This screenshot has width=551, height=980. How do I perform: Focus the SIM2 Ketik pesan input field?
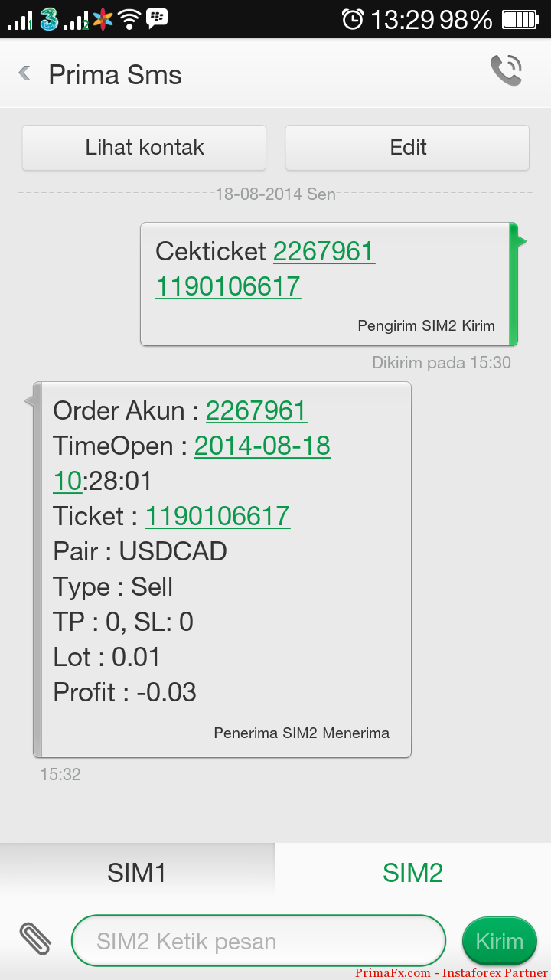pos(258,941)
